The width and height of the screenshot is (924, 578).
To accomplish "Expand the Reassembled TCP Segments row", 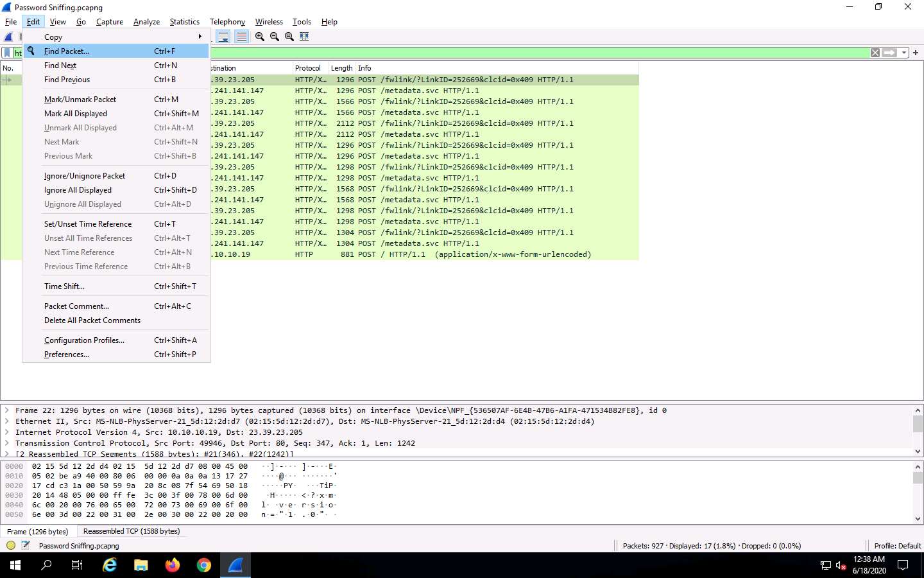I will (x=7, y=453).
